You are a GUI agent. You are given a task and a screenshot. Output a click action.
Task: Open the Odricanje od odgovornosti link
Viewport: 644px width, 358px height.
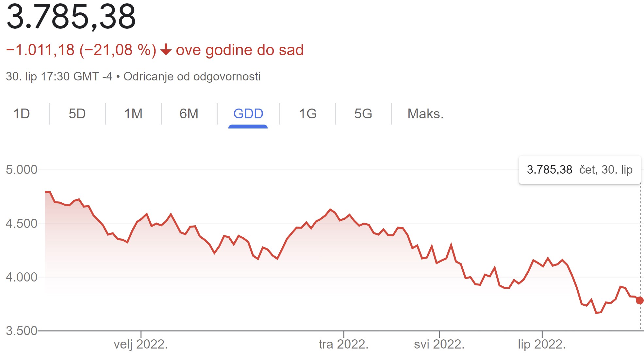tap(192, 77)
